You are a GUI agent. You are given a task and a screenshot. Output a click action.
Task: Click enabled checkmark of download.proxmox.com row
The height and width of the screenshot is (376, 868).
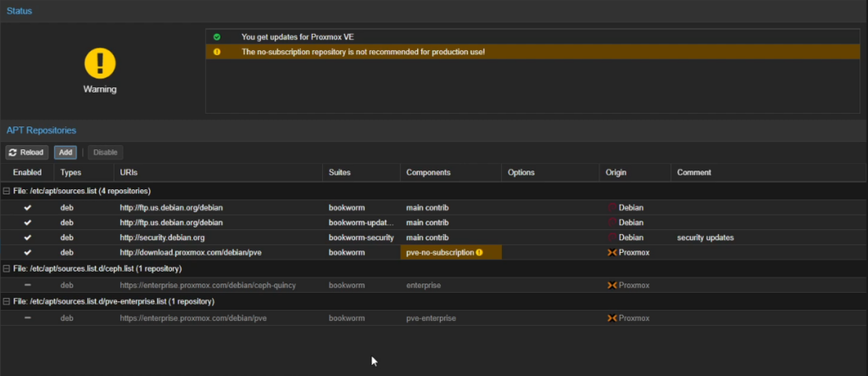pos(28,252)
